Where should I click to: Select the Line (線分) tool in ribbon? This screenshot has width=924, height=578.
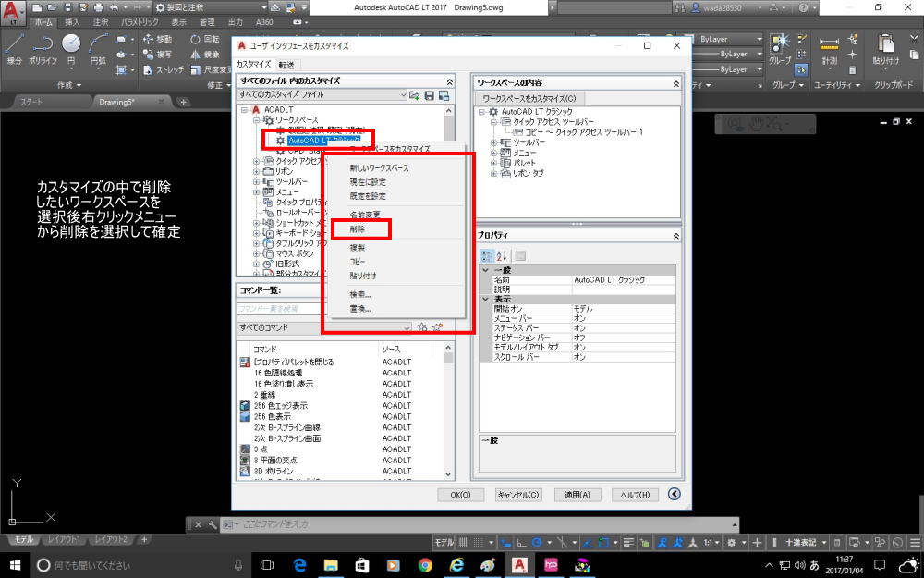tap(14, 48)
